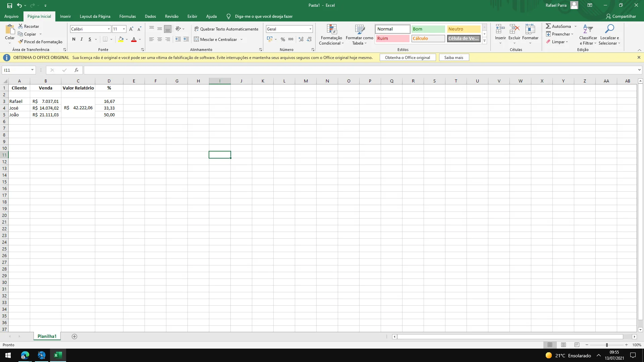This screenshot has width=644, height=362.
Task: Click the increase font size icon
Action: [x=131, y=29]
